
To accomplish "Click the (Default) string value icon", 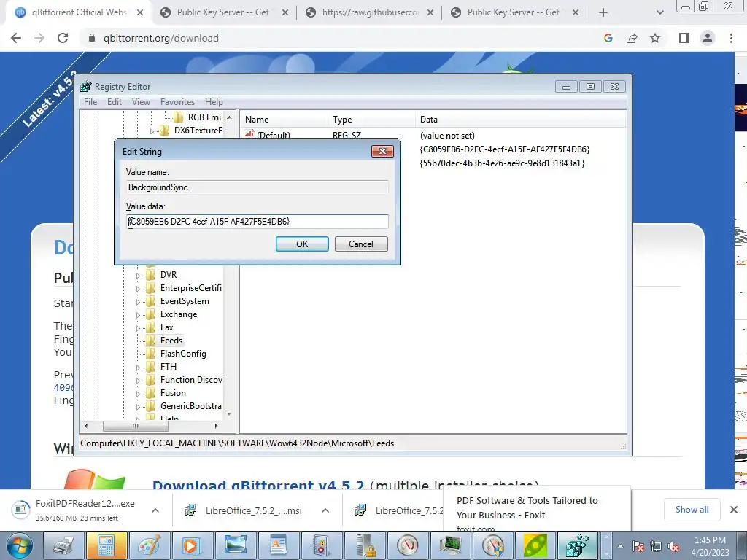I will point(249,134).
